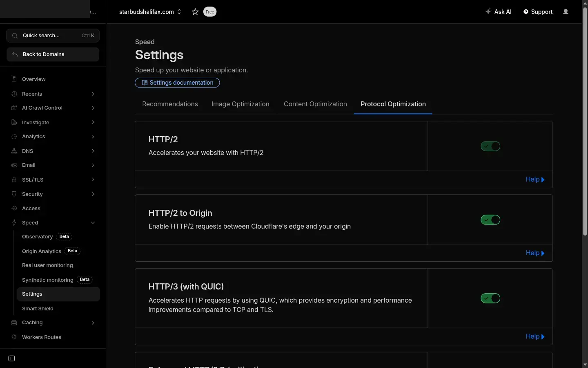
Task: Select the DNS sidebar icon
Action: click(14, 151)
